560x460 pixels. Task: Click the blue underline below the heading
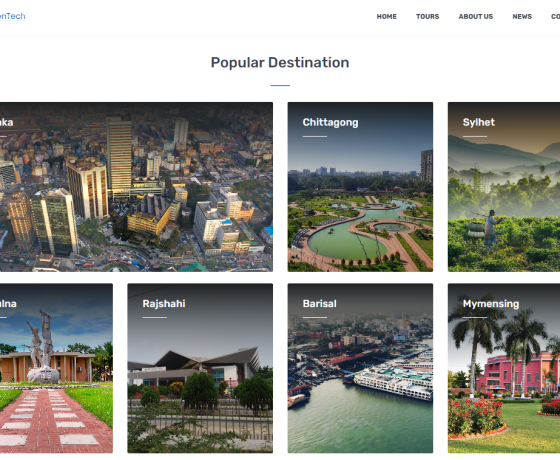280,85
